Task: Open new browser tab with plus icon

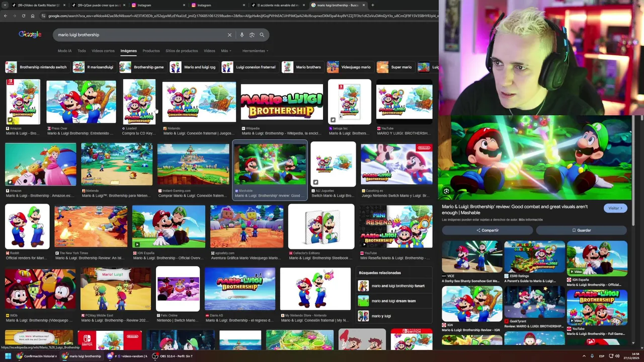Action: coord(372,5)
